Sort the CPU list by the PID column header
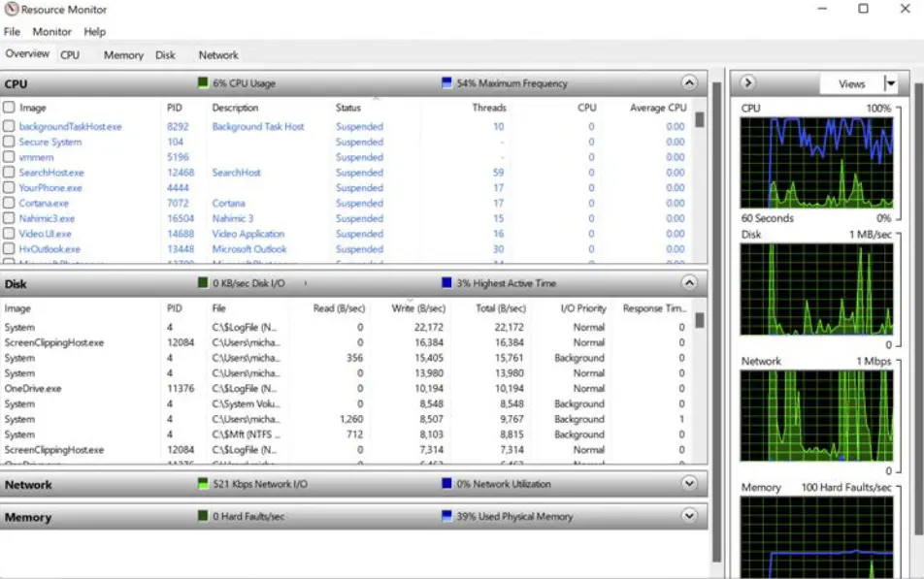This screenshot has width=924, height=579. click(x=175, y=108)
